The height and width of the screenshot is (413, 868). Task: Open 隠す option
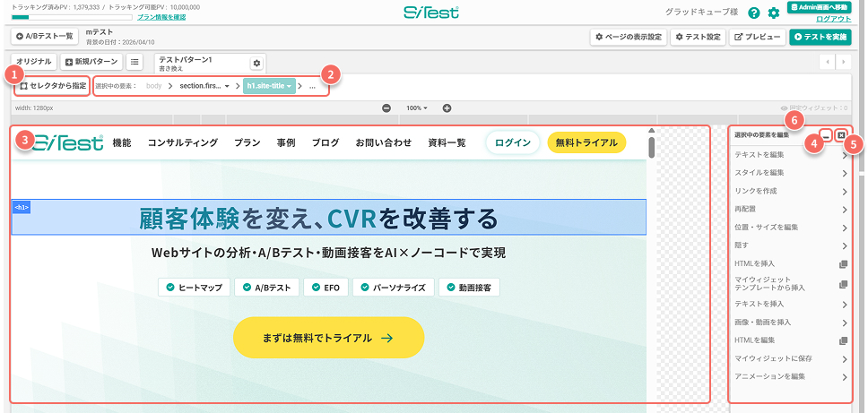[x=791, y=245]
